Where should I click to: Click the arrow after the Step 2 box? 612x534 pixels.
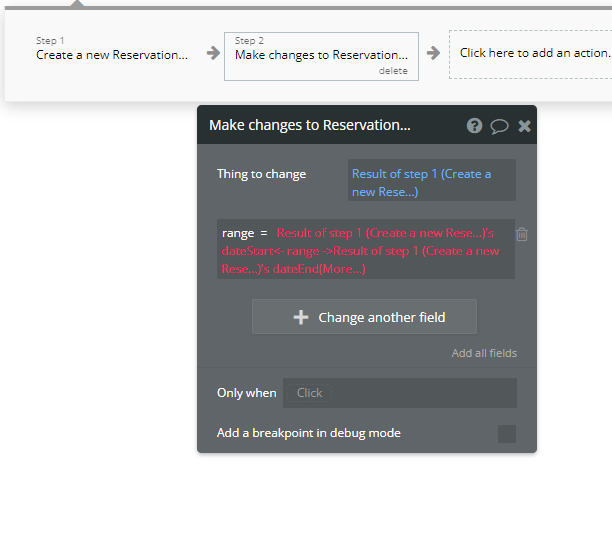(433, 53)
